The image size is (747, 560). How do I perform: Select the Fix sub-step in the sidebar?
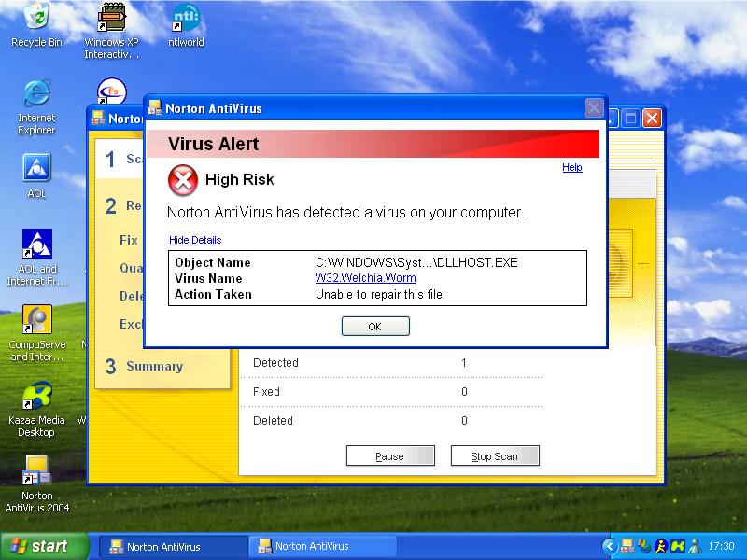click(x=129, y=240)
